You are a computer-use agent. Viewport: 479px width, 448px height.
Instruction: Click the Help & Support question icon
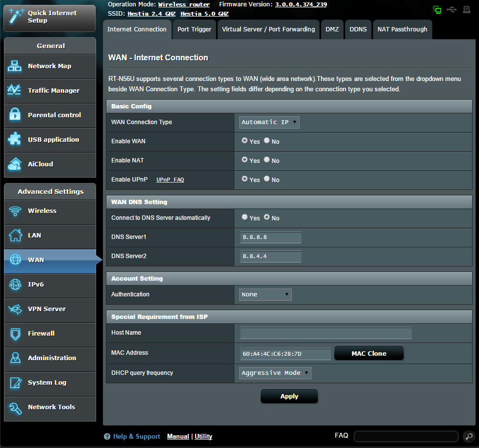[107, 436]
